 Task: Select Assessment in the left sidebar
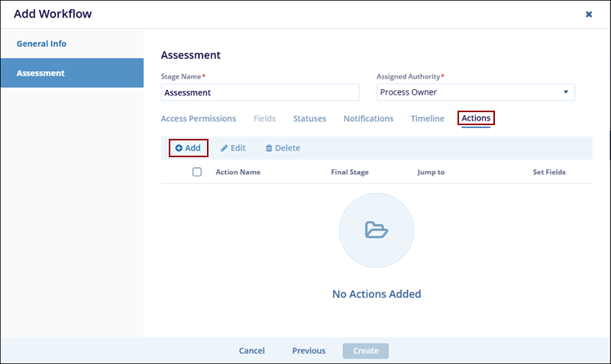click(x=40, y=73)
